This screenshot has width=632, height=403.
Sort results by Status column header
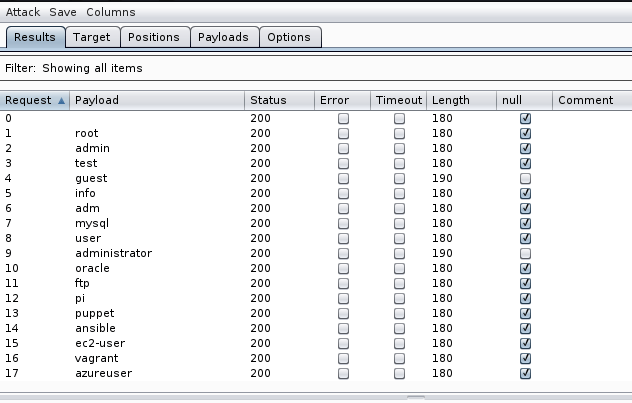tap(268, 100)
